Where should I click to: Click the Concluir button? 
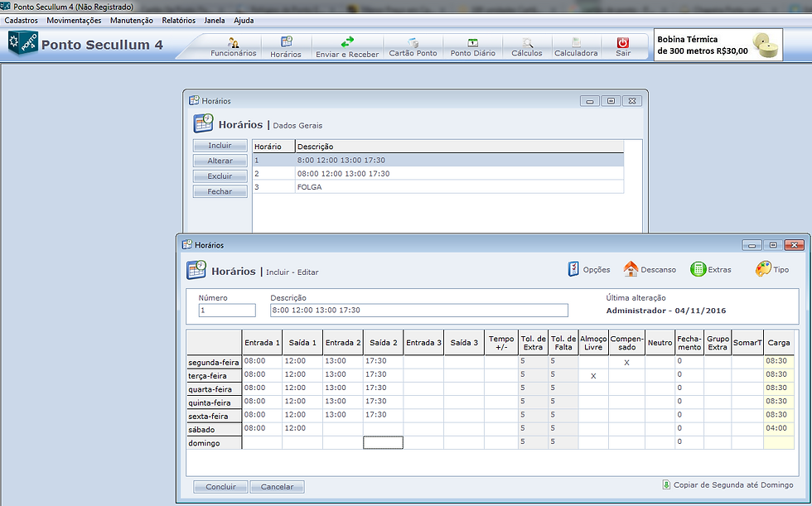221,487
